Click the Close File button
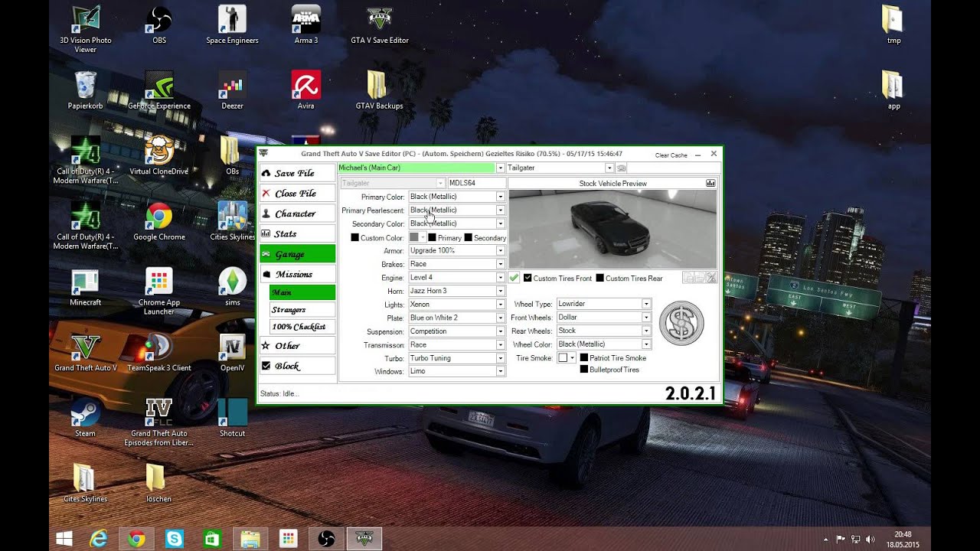The height and width of the screenshot is (551, 980). [297, 194]
